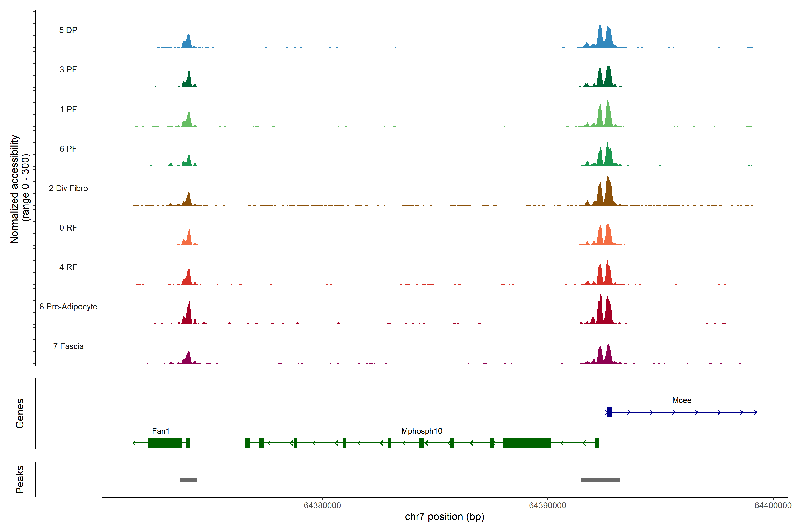This screenshot has width=798, height=532.
Task: Click the chr7 position axis title
Action: pyautogui.click(x=444, y=517)
